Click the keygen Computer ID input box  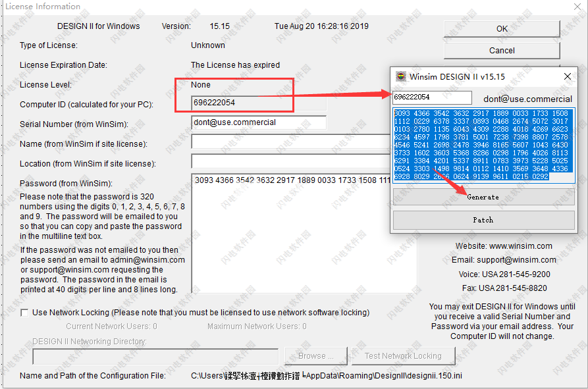pyautogui.click(x=432, y=97)
